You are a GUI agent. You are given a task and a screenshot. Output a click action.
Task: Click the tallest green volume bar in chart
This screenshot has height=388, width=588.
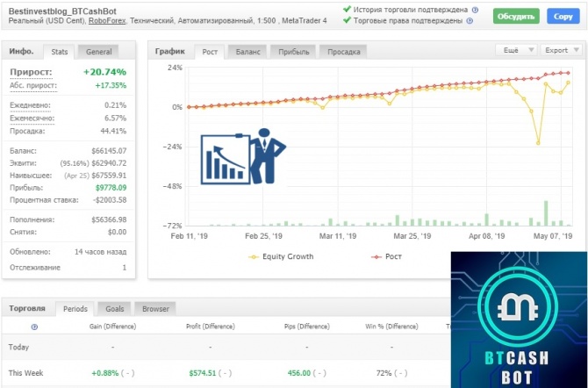pos(546,213)
